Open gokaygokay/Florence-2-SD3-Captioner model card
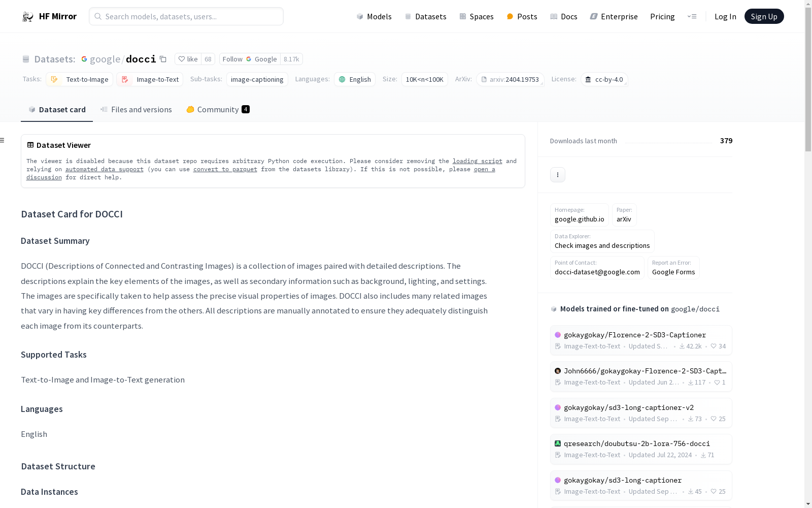 [641, 340]
